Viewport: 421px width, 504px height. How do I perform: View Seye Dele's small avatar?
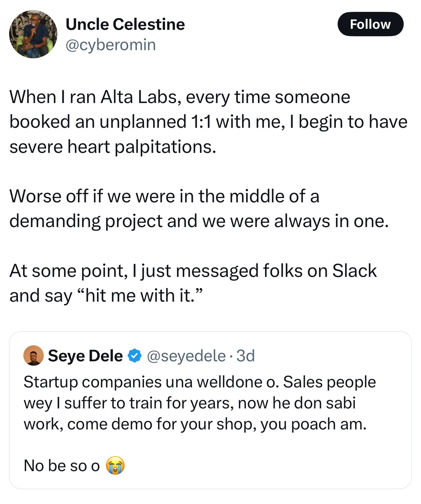tap(33, 356)
